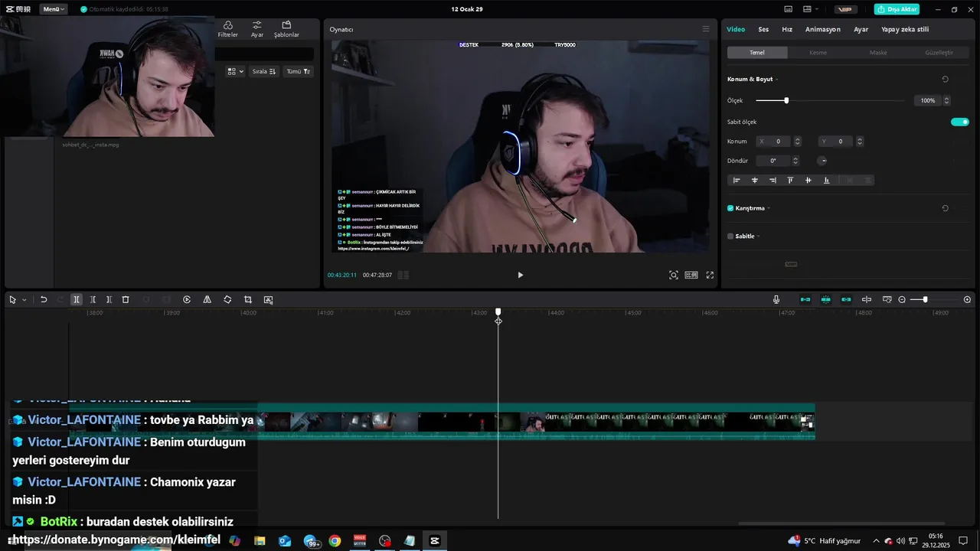
Task: Select the Kesme sub-tab
Action: 818,53
